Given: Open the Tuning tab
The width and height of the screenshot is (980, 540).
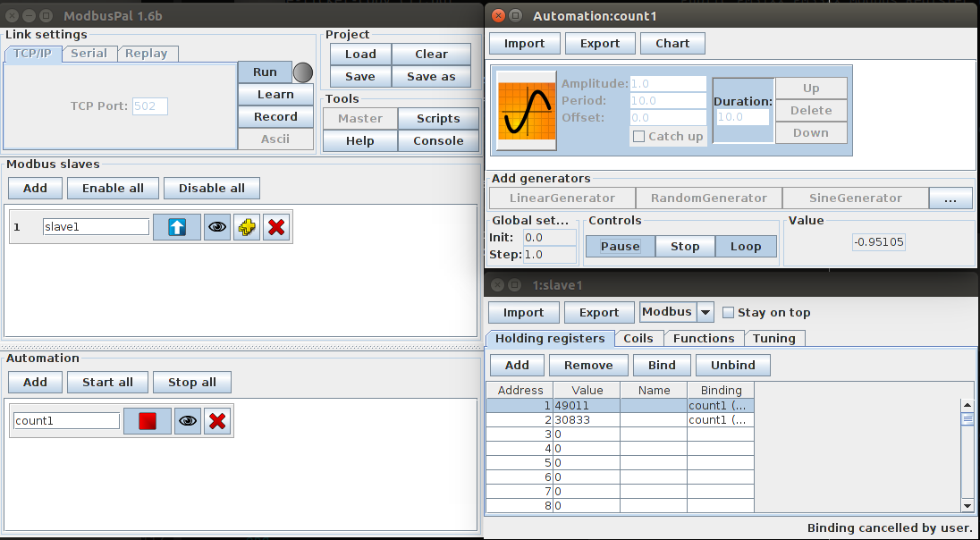Looking at the screenshot, I should [774, 338].
